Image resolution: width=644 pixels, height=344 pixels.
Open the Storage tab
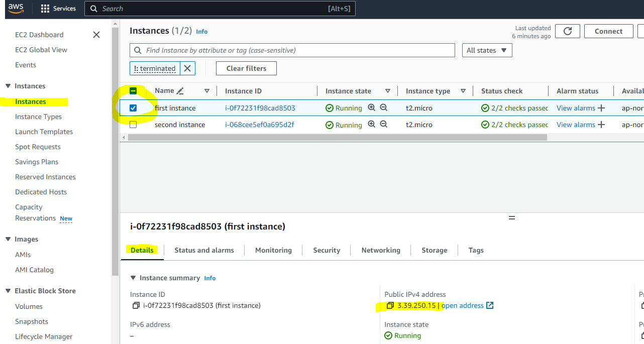[x=435, y=250]
